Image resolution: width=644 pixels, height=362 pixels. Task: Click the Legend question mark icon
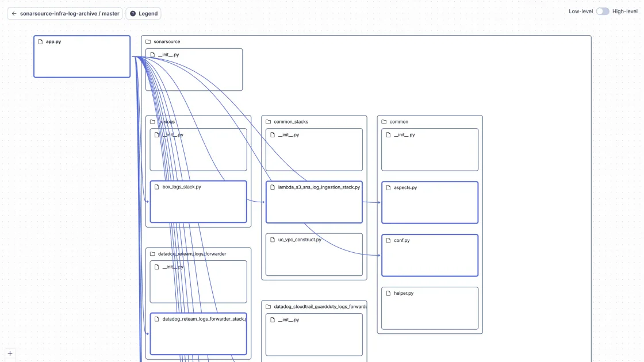pos(133,14)
